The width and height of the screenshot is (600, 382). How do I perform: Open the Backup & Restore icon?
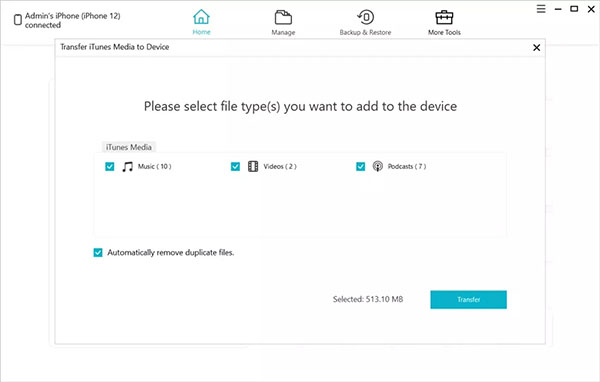365,17
